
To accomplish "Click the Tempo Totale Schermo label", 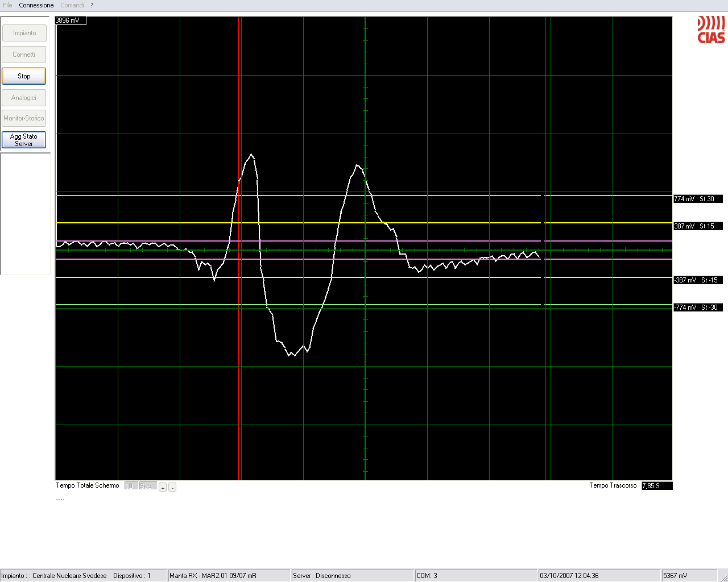I will pyautogui.click(x=88, y=485).
